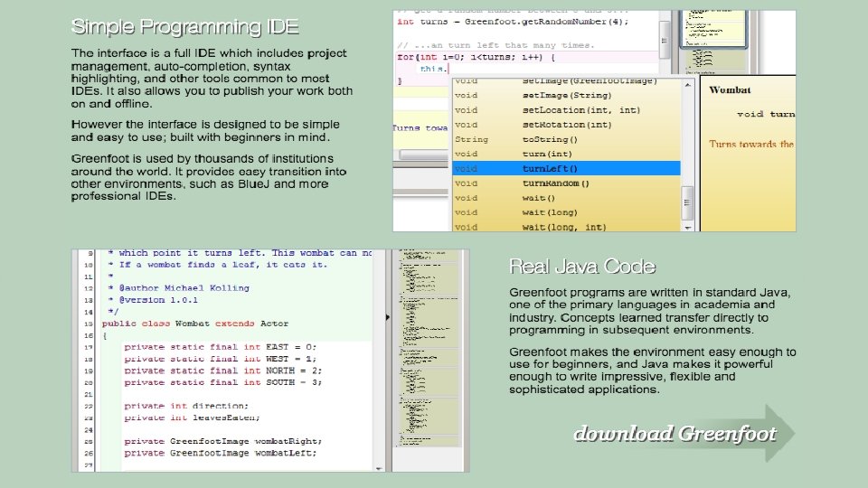Choose turn(int) from the completion list

pyautogui.click(x=566, y=154)
